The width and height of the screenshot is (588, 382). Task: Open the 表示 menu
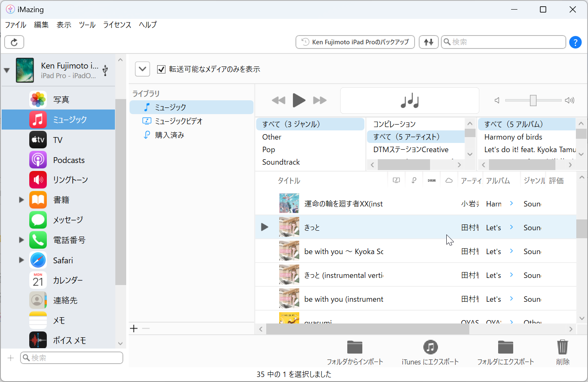[x=64, y=25]
